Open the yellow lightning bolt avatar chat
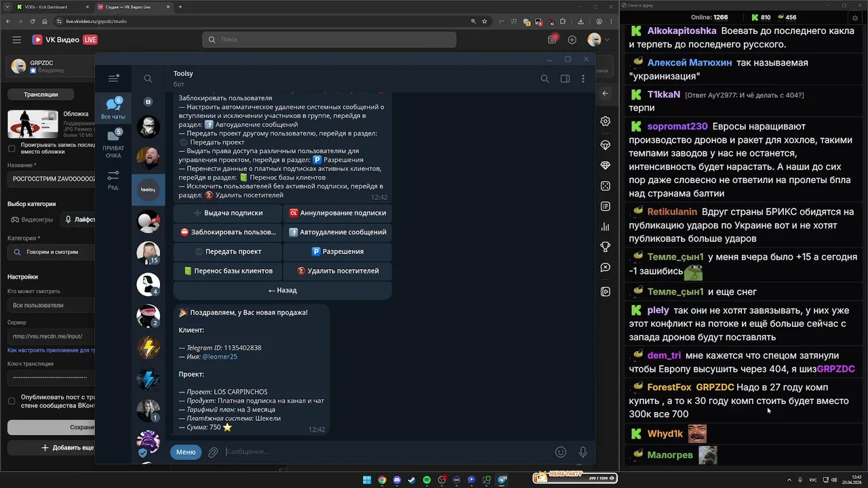 (148, 348)
